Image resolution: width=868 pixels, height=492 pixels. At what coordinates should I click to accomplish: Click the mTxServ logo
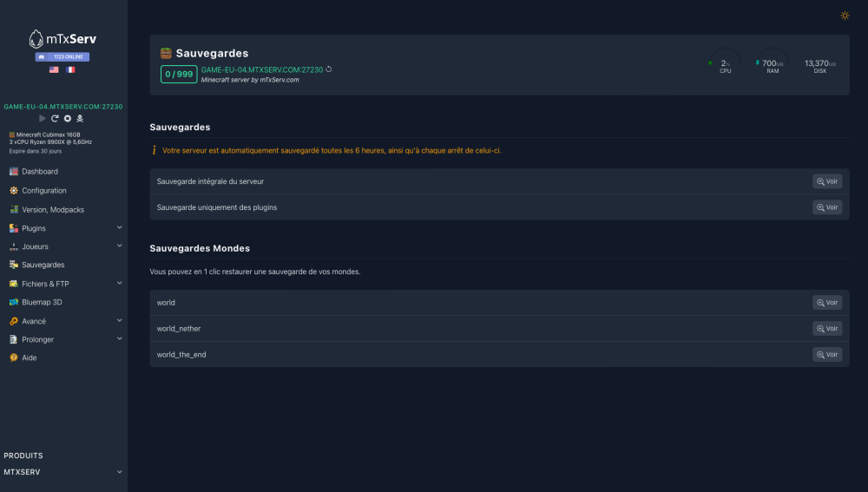pos(62,39)
